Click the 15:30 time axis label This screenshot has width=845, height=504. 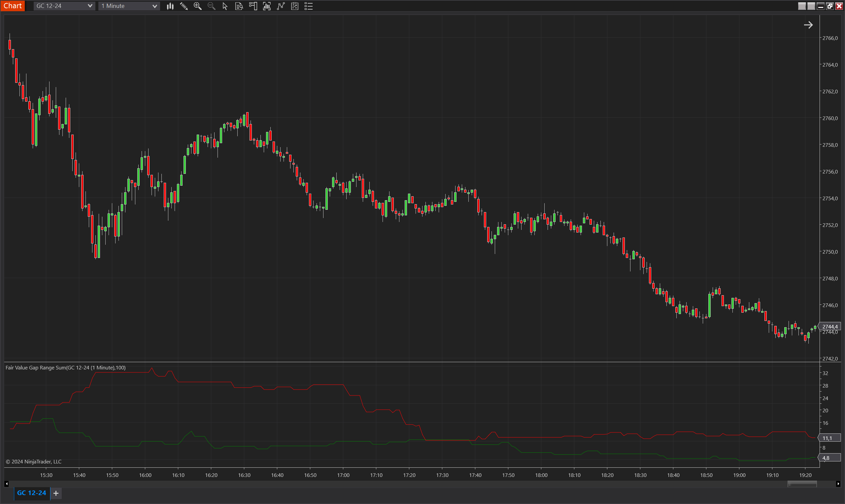click(46, 475)
